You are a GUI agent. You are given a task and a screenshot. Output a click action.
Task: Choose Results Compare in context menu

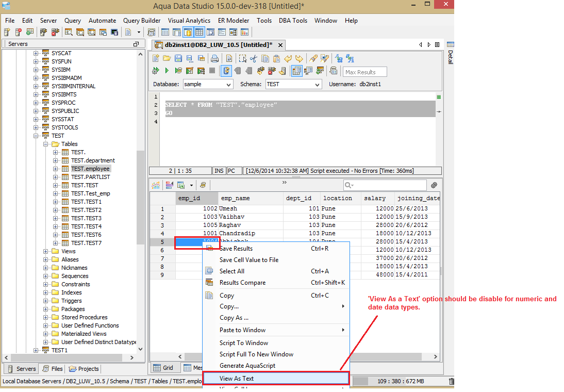(276, 283)
